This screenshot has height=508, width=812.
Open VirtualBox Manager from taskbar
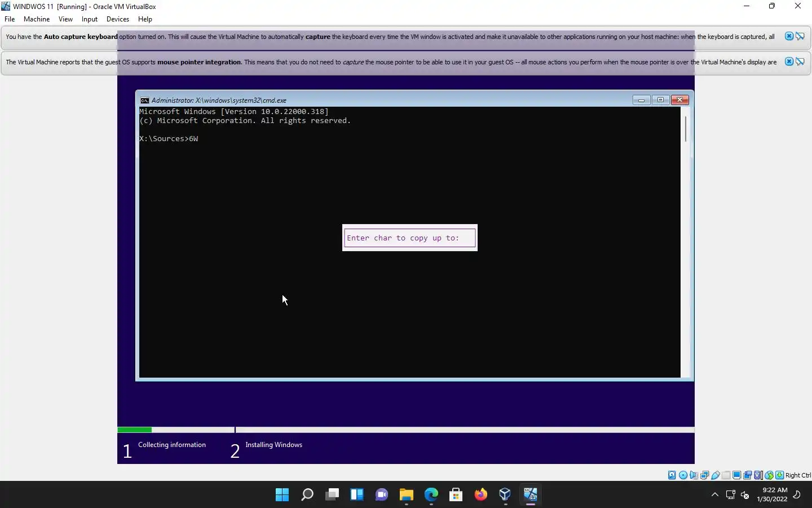click(x=505, y=495)
